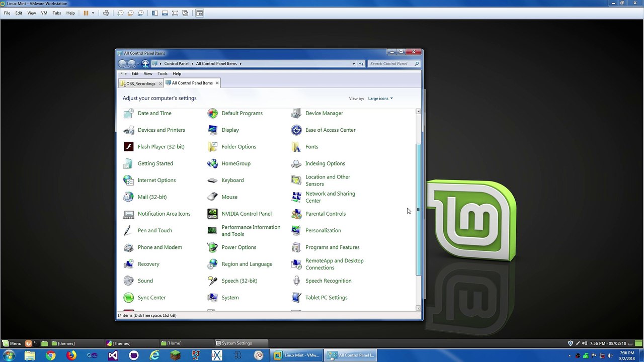Open Default Programs icon
Viewport: 644px width, 362px height.
pos(213,113)
